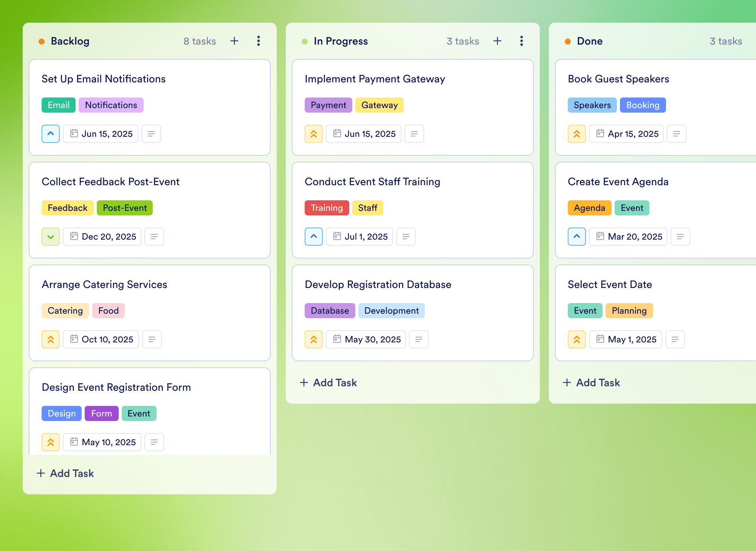Open medium priority chevron on Conduct Event Staff Training
The height and width of the screenshot is (551, 756).
314,237
